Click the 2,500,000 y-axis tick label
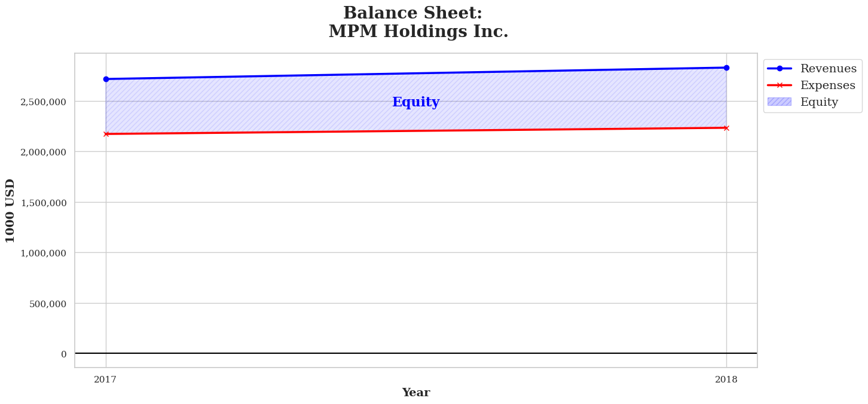 point(44,102)
